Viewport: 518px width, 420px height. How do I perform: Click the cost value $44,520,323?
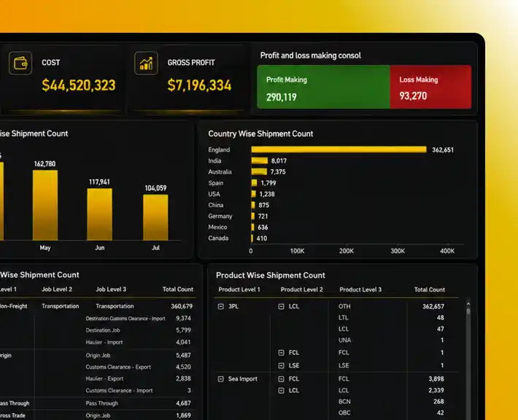(x=79, y=85)
